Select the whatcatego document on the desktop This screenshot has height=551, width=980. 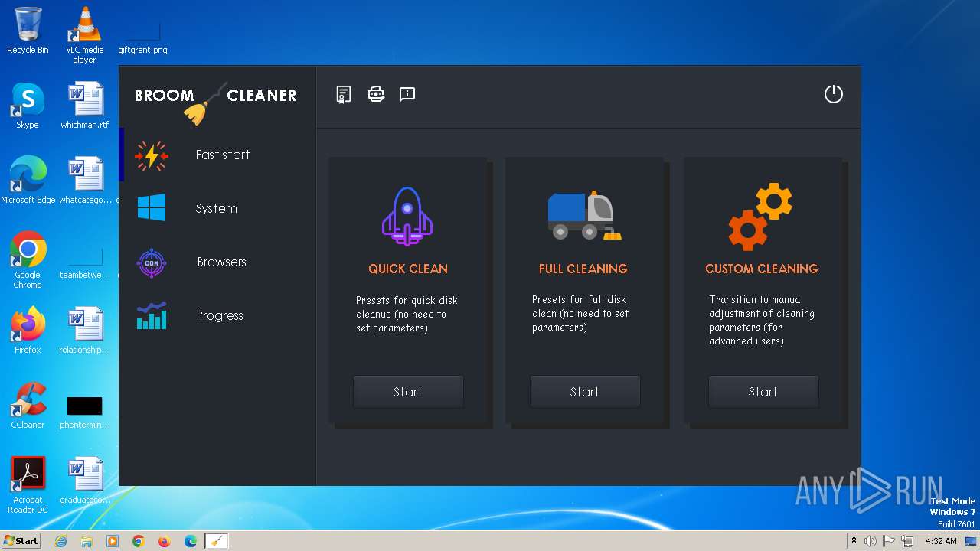pyautogui.click(x=84, y=180)
